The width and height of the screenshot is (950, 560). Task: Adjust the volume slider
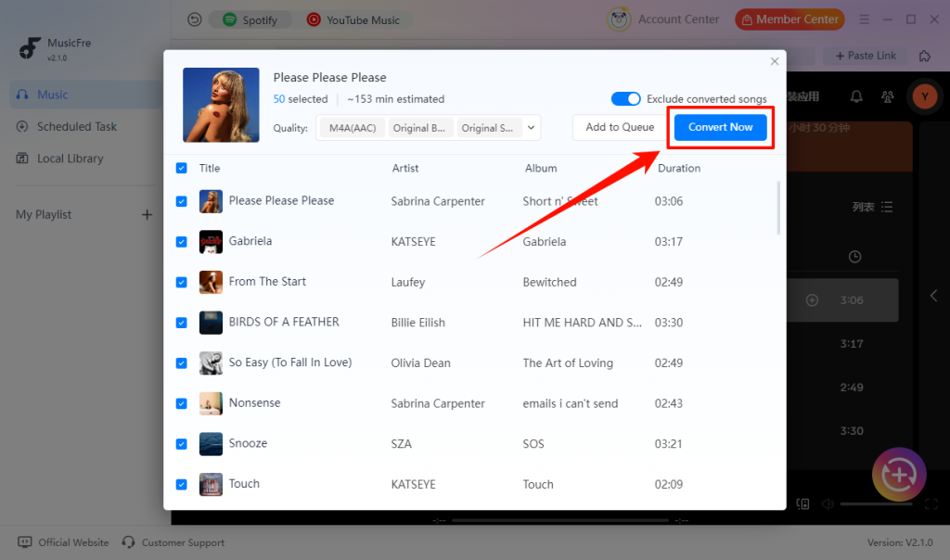point(876,503)
